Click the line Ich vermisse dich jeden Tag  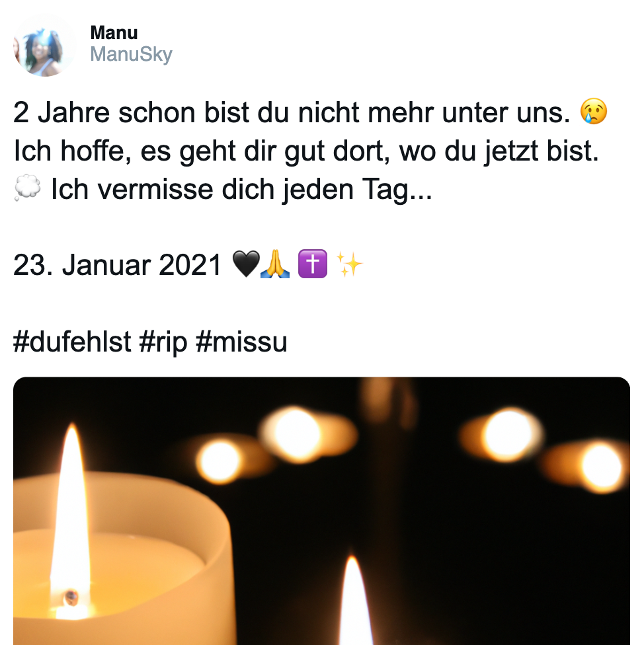(241, 189)
